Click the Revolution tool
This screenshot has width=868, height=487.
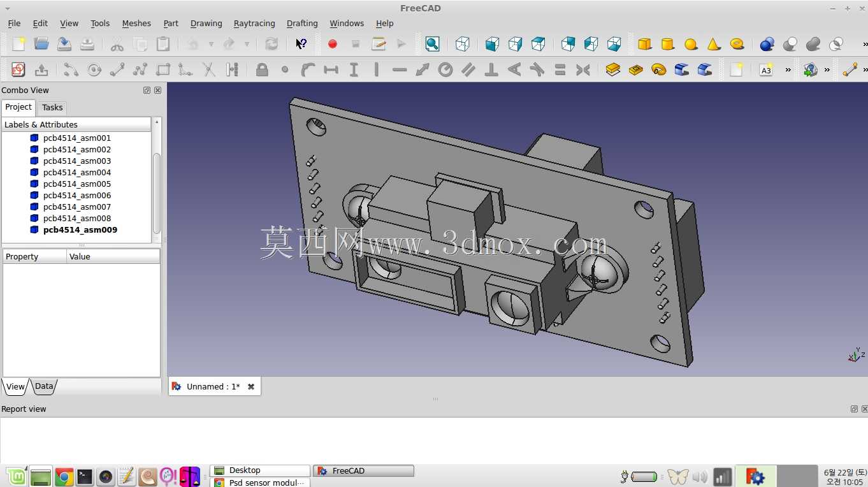[x=659, y=69]
